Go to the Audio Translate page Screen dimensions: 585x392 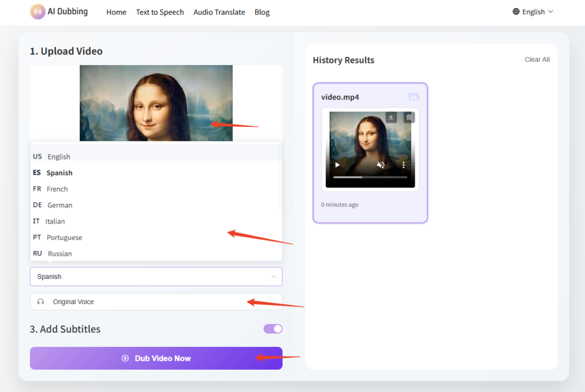[219, 12]
